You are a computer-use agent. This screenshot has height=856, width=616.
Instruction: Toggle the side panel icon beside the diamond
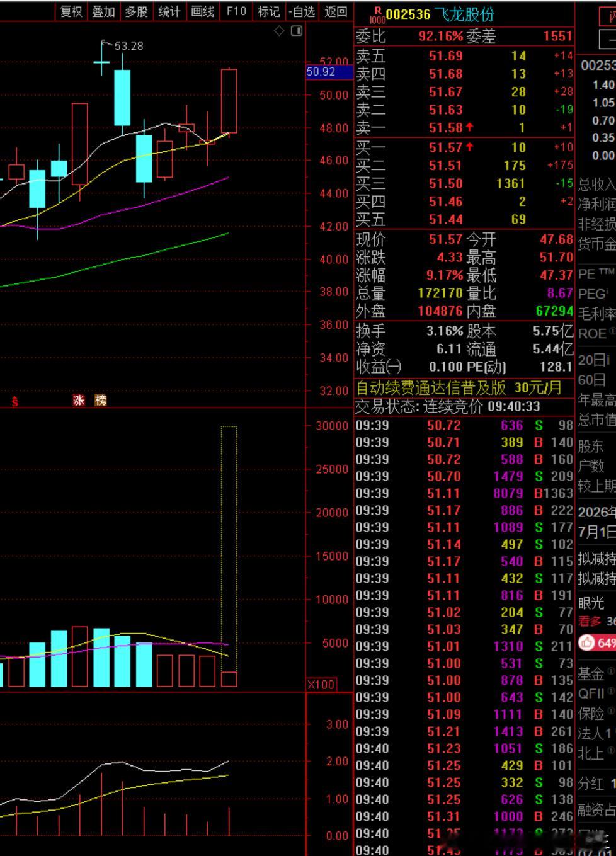pyautogui.click(x=297, y=31)
